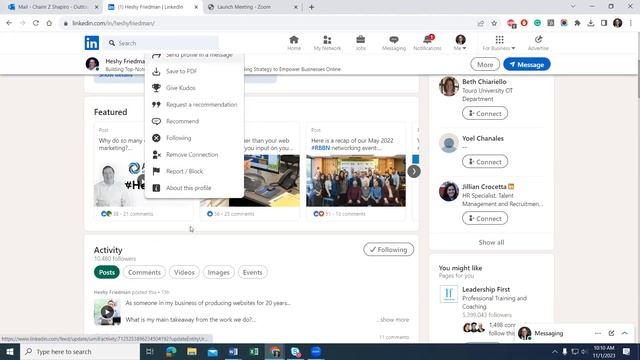
Task: Open Microsoft Word from the taskbar
Action: 233,351
